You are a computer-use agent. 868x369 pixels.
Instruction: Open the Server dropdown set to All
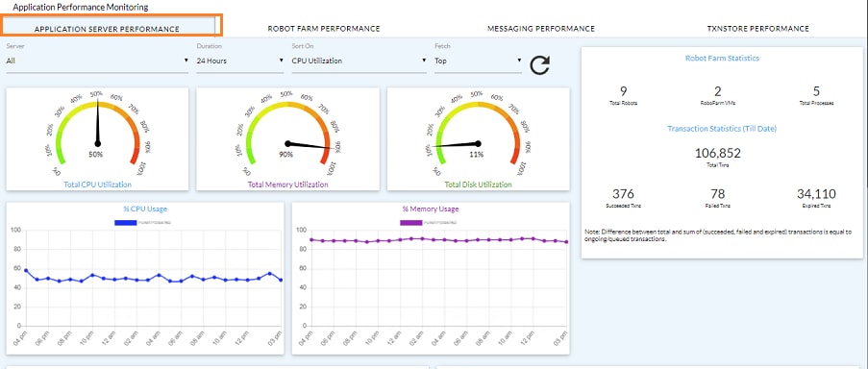tap(97, 61)
